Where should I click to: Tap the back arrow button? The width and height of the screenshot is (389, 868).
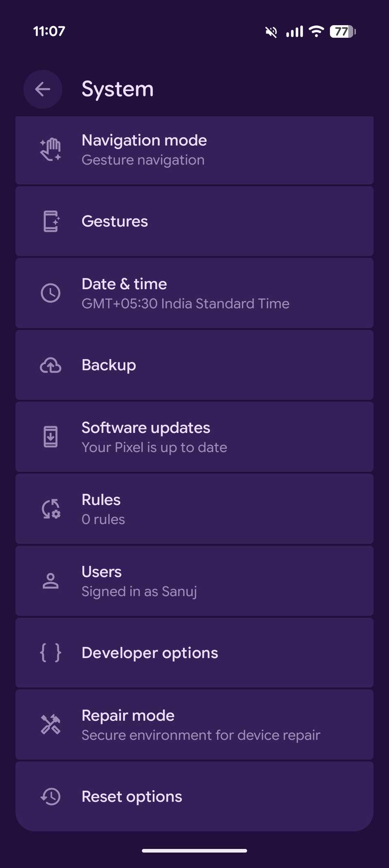tap(43, 89)
